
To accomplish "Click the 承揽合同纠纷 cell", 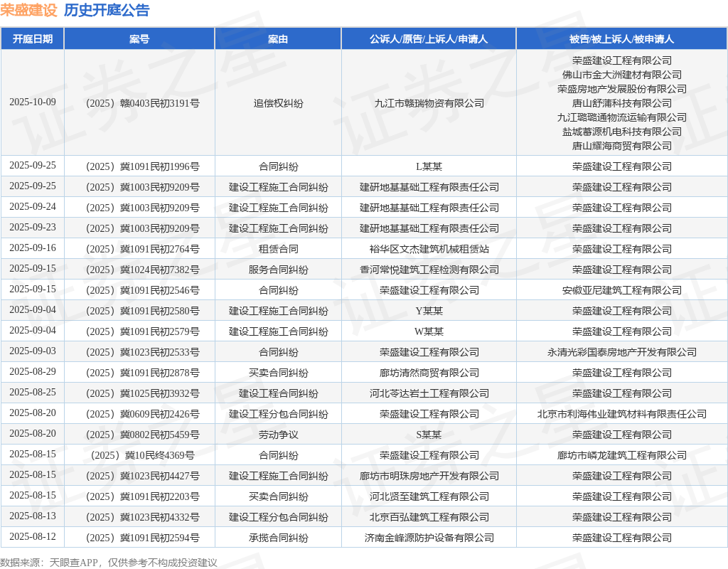I will (x=278, y=538).
